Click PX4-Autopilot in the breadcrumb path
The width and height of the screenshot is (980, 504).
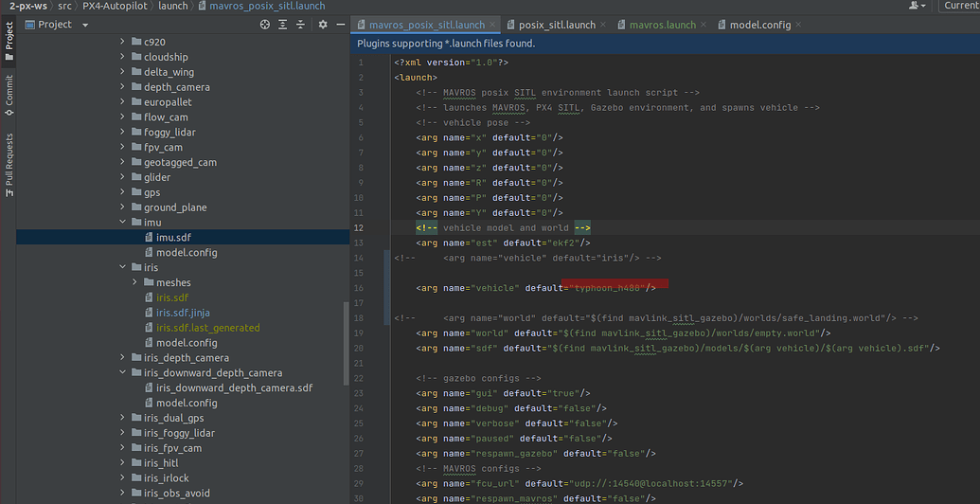[x=115, y=6]
